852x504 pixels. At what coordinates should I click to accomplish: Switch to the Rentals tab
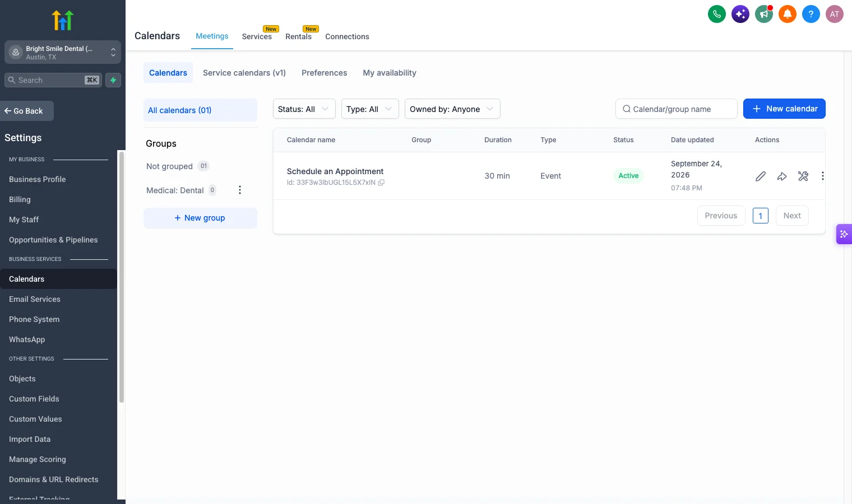click(x=298, y=36)
